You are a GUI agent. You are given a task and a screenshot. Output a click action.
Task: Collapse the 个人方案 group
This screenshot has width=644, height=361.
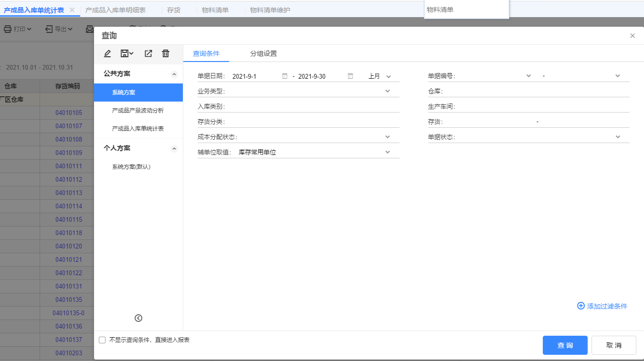pyautogui.click(x=174, y=148)
